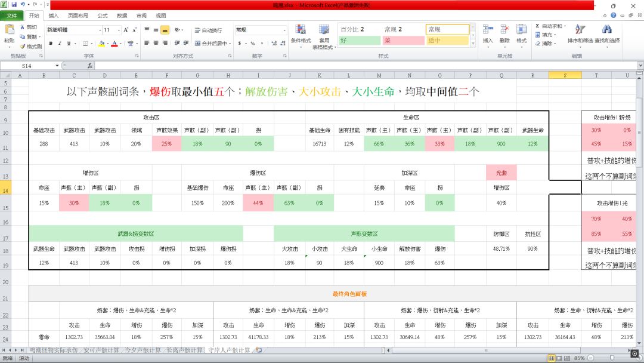Image resolution: width=644 pixels, height=363 pixels.
Task: Switch to the 公式 ribbon tab
Action: [103, 16]
